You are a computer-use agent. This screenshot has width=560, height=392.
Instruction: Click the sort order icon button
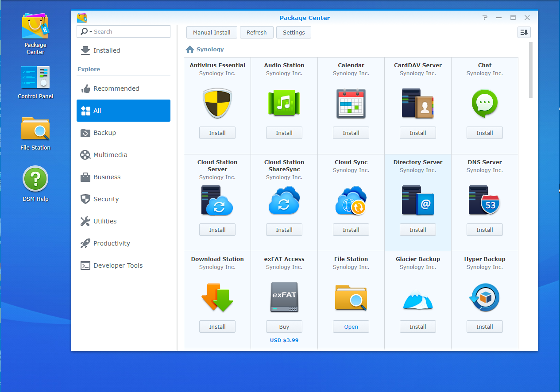pos(524,32)
